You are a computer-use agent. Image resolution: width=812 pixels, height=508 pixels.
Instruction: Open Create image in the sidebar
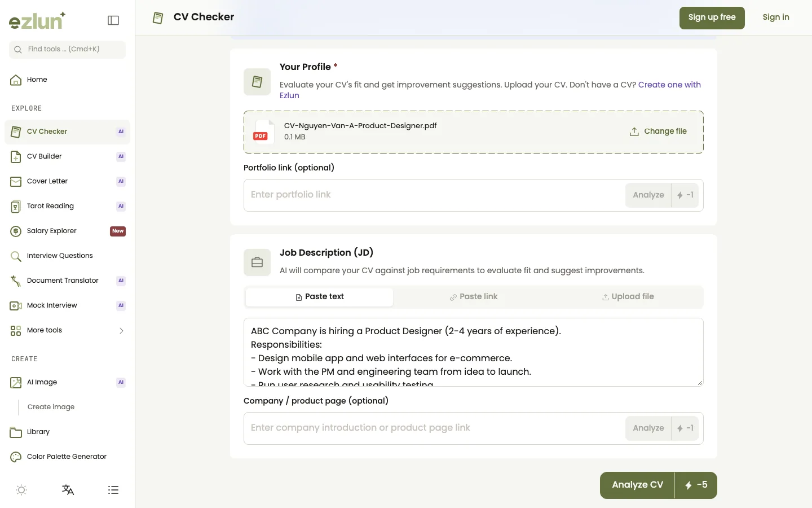pos(51,407)
